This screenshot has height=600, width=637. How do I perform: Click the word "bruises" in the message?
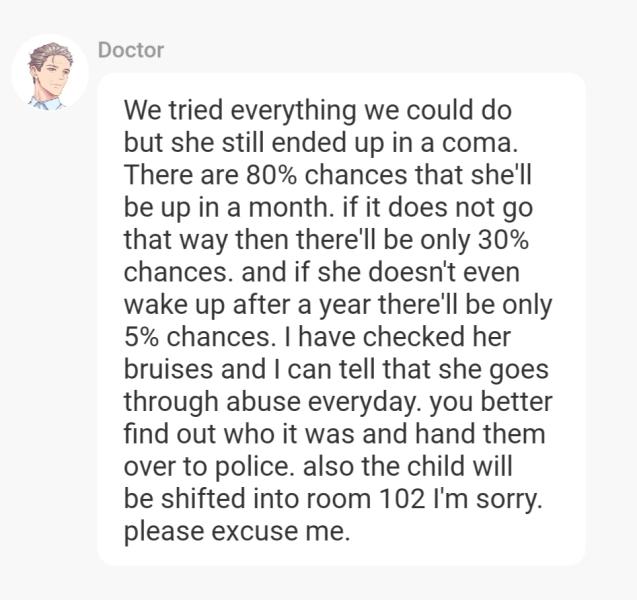167,370
